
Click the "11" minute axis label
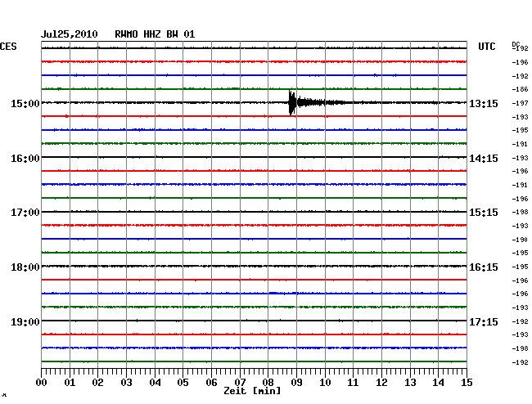[354, 383]
